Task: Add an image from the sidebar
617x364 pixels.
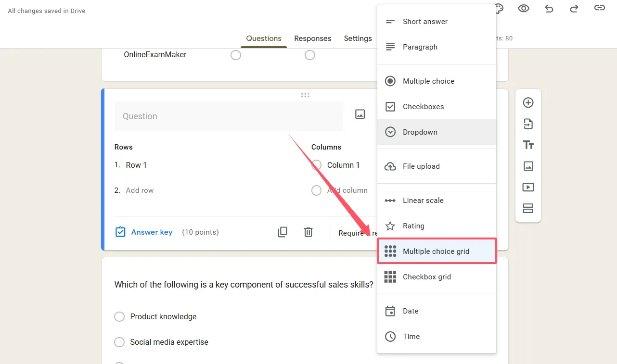Action: 528,166
